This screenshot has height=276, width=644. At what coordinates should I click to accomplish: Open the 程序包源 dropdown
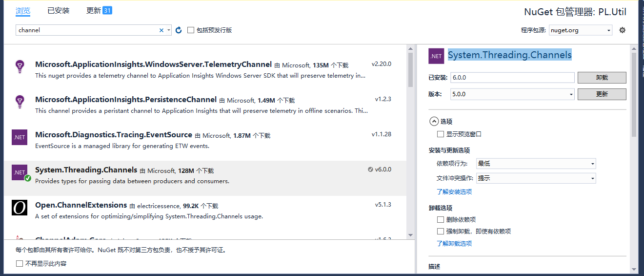[x=581, y=30]
